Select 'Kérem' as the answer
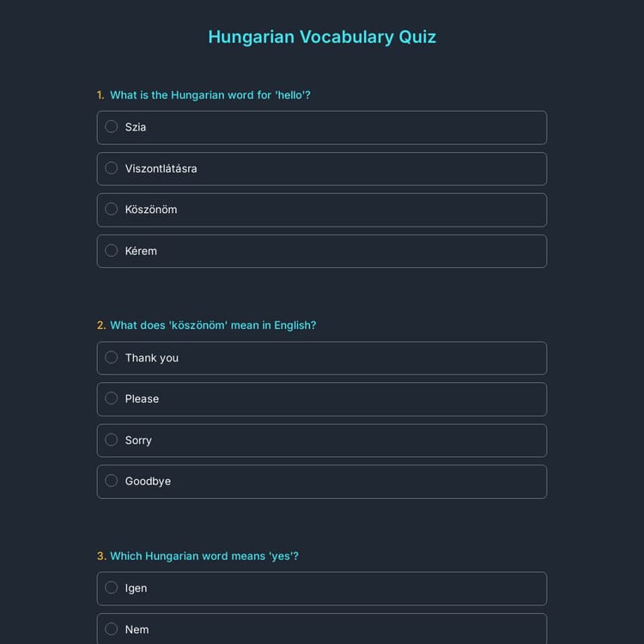 tap(112, 251)
